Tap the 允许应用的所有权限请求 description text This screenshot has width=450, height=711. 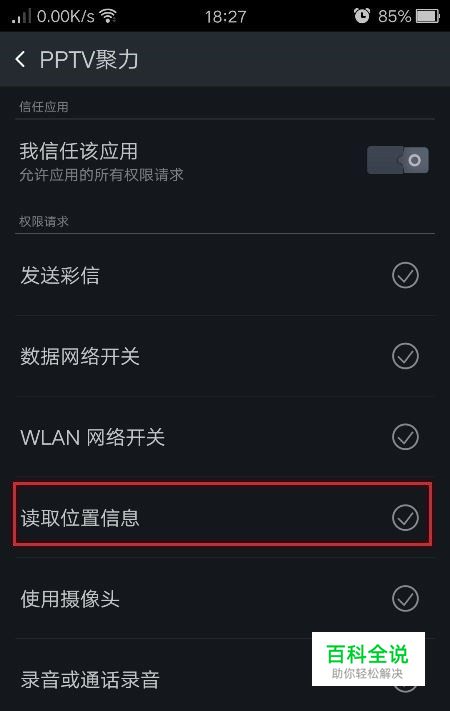pos(101,175)
